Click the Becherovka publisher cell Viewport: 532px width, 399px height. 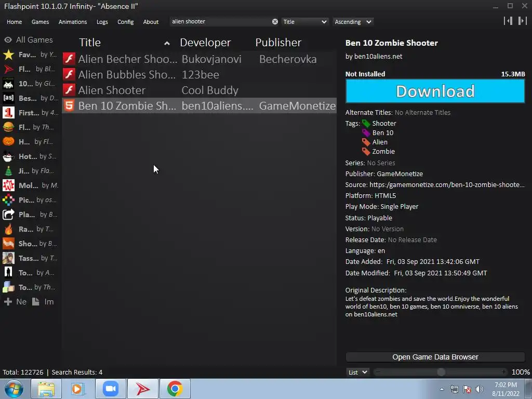[288, 59]
